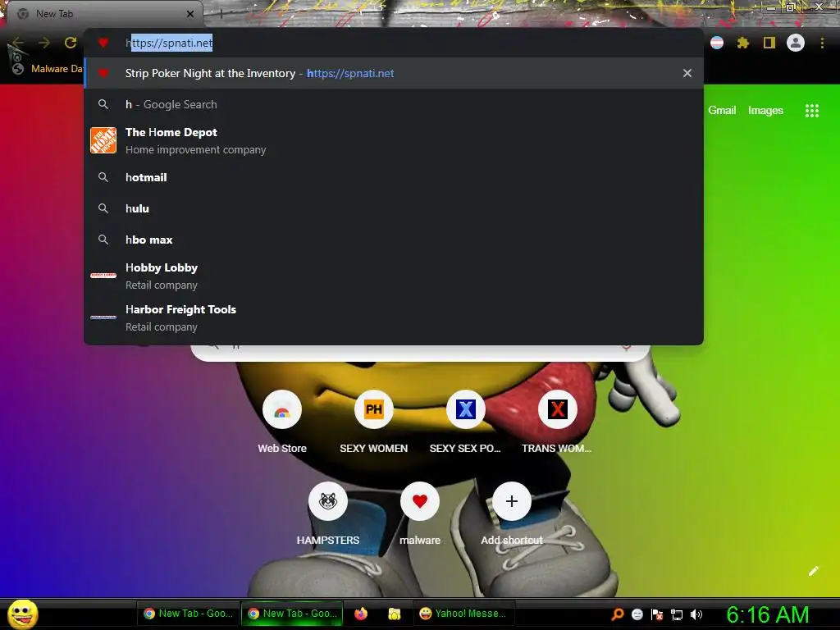840x630 pixels.
Task: Open Chrome's three-dot menu
Action: tap(822, 43)
